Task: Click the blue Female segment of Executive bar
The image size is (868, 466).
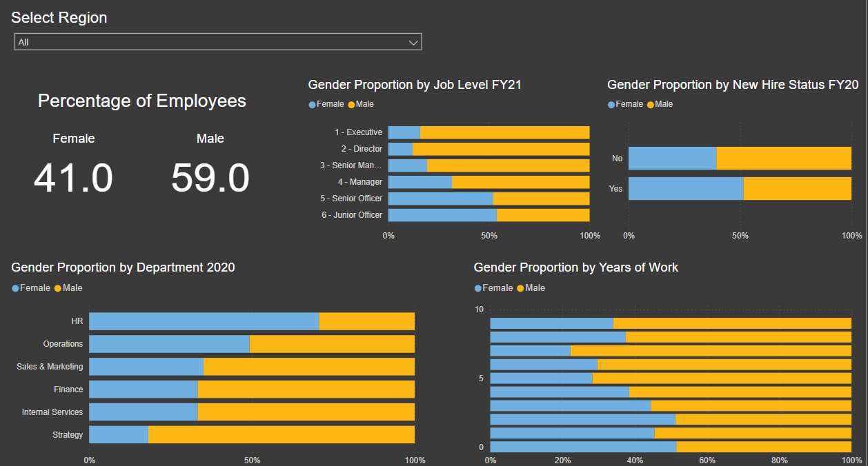Action: coord(404,132)
